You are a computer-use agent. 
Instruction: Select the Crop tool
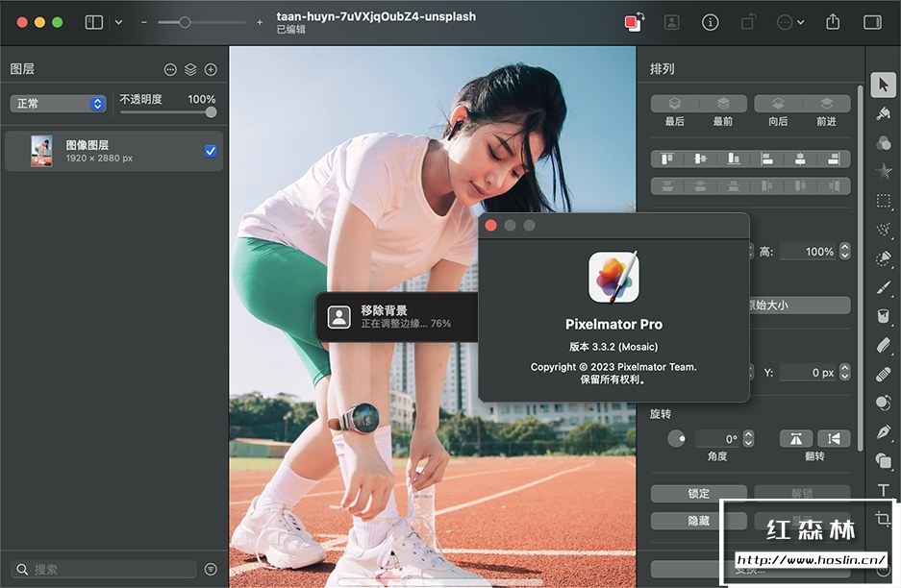883,520
